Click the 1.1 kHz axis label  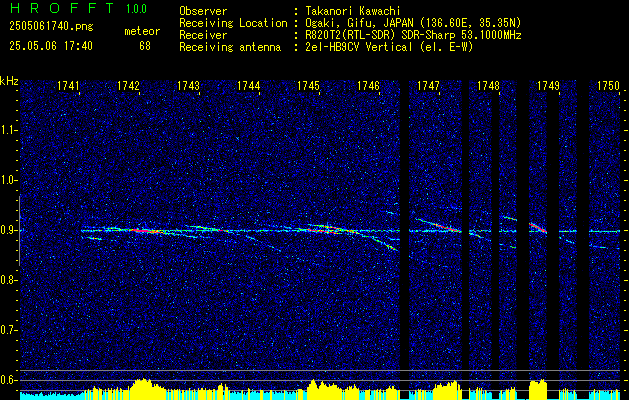[x=7, y=130]
